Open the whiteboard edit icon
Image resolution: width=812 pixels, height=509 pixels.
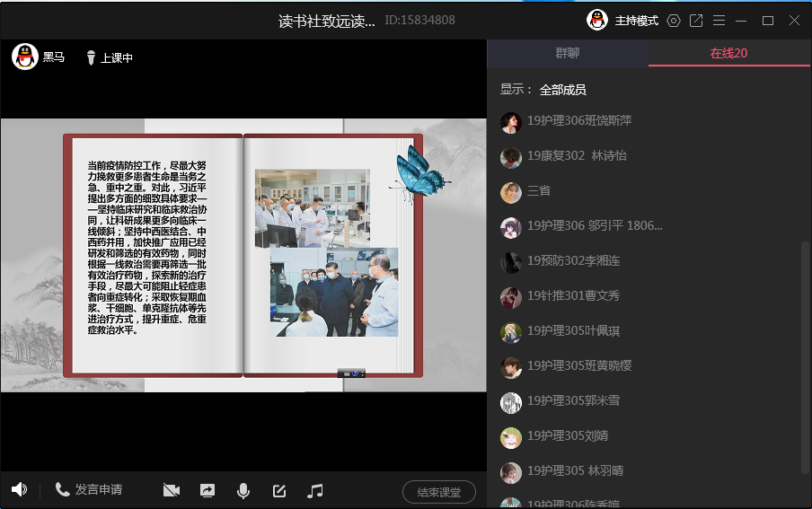tap(279, 490)
